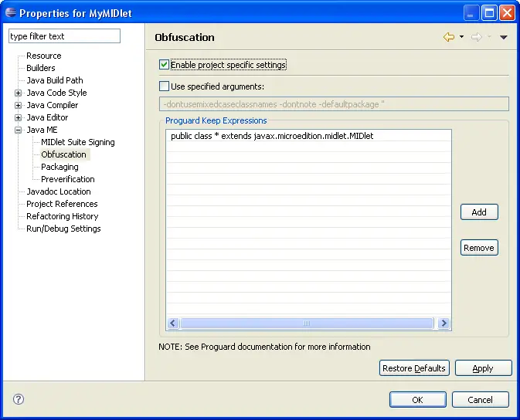The image size is (520, 420).
Task: Disable Enable project specific settings checkbox
Action: coord(164,65)
